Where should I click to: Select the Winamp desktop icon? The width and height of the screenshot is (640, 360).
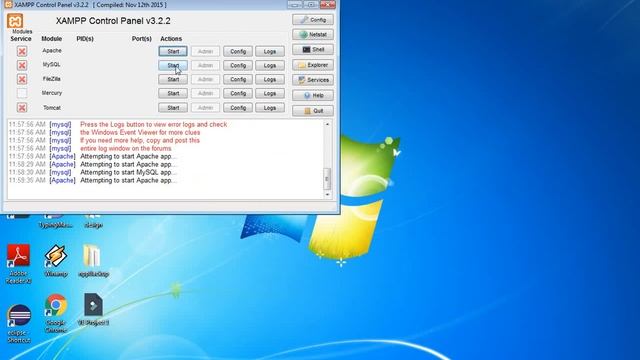pyautogui.click(x=56, y=261)
